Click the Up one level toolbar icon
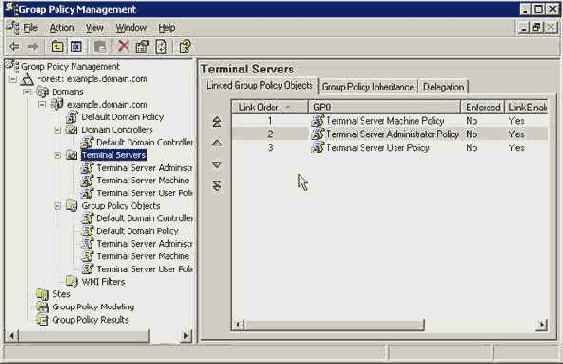Viewport: 563px width, 364px height. pyautogui.click(x=57, y=47)
